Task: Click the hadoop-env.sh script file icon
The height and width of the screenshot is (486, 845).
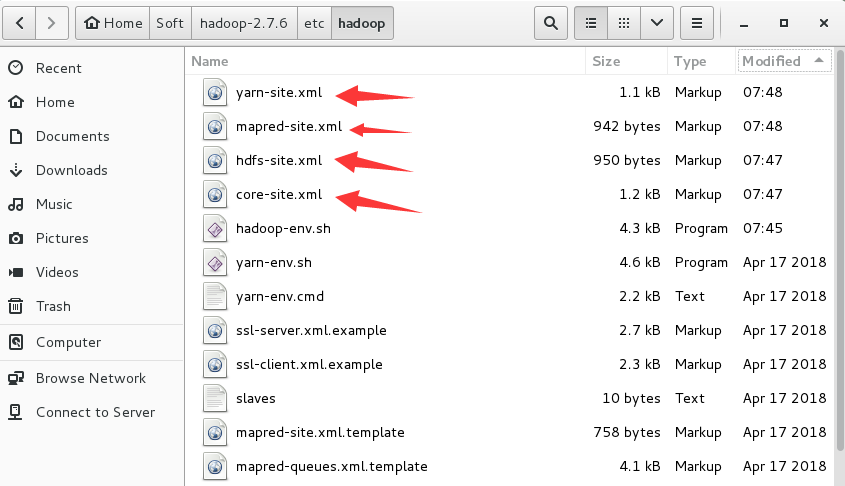Action: [214, 228]
